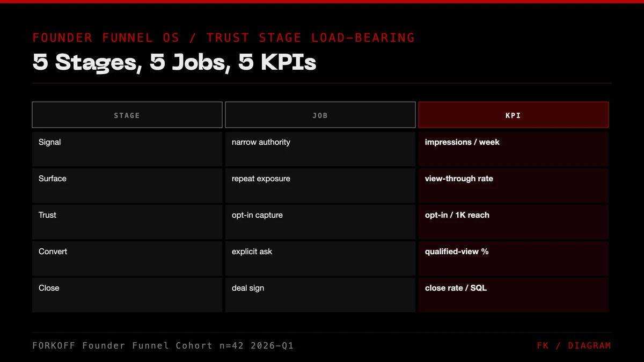The image size is (644, 362).
Task: Select the Convert stage cell
Action: point(127,258)
